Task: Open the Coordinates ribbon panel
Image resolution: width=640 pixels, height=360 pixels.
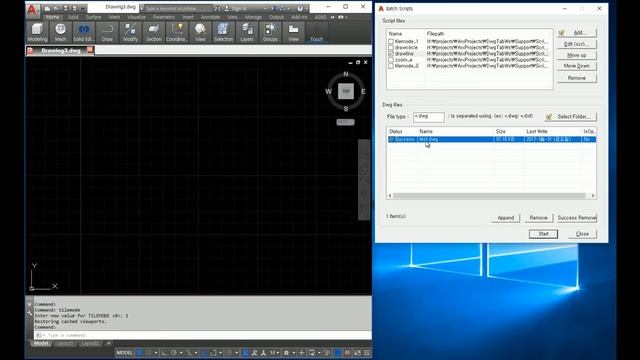Action: point(177,32)
